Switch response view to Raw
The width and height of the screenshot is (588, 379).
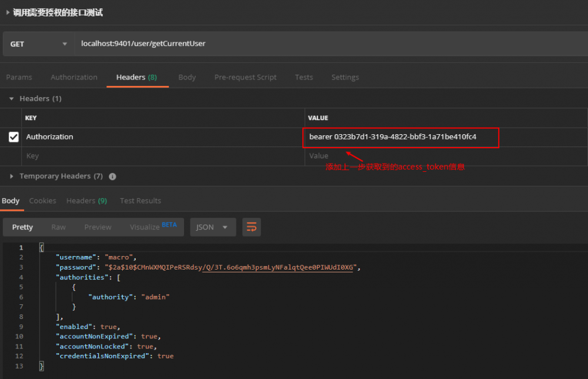[58, 227]
